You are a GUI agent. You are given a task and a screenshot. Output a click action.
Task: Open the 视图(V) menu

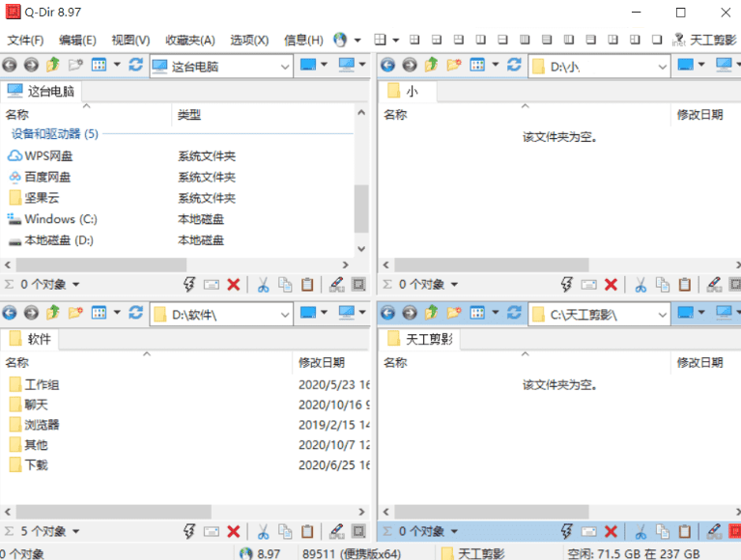pyautogui.click(x=130, y=41)
